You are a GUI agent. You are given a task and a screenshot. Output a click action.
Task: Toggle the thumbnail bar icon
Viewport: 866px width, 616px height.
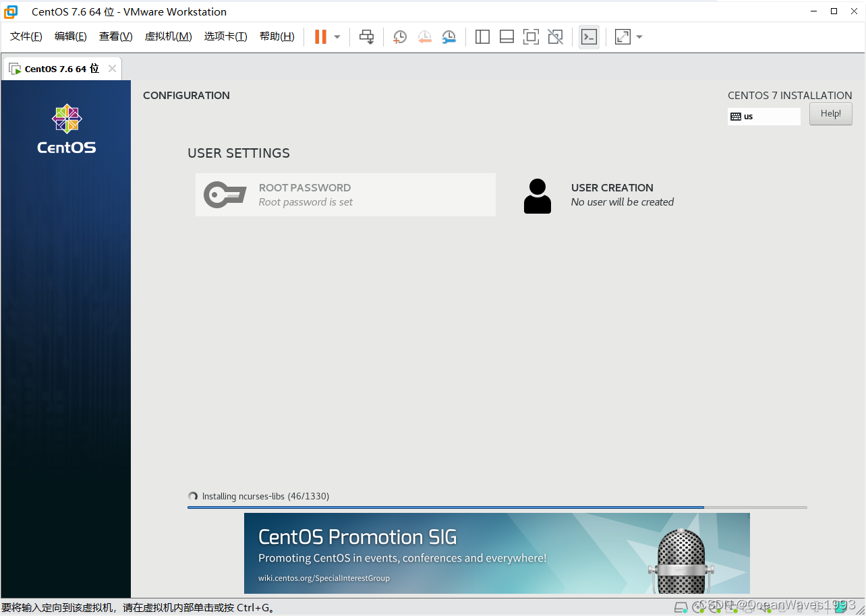[507, 37]
